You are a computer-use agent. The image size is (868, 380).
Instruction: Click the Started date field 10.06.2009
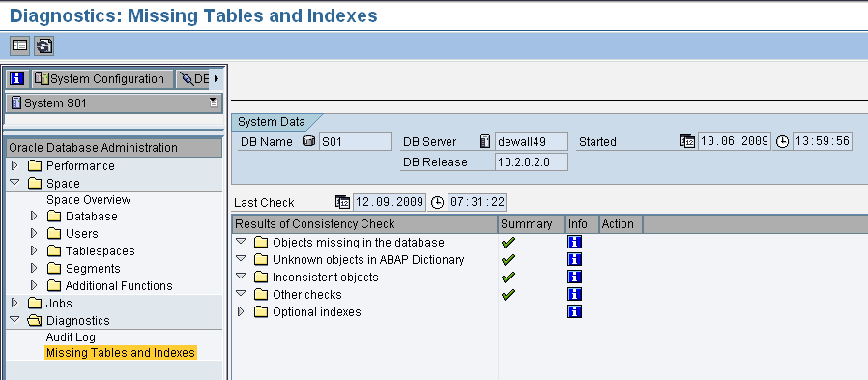[x=734, y=141]
